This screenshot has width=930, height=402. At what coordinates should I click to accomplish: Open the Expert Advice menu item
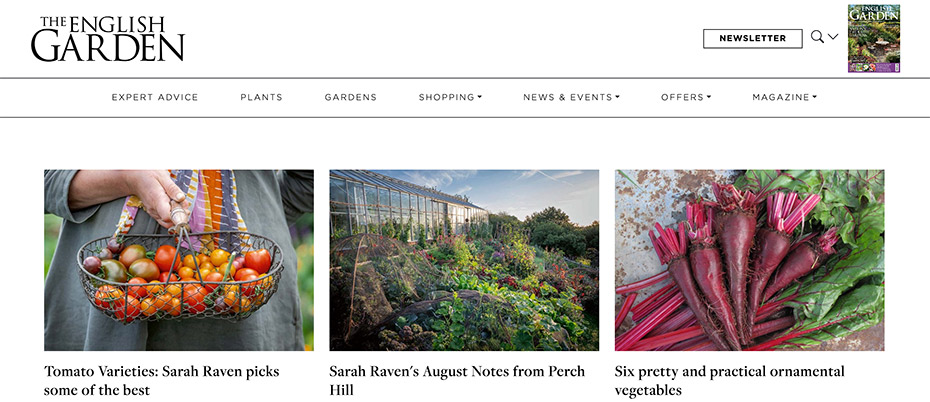click(155, 97)
